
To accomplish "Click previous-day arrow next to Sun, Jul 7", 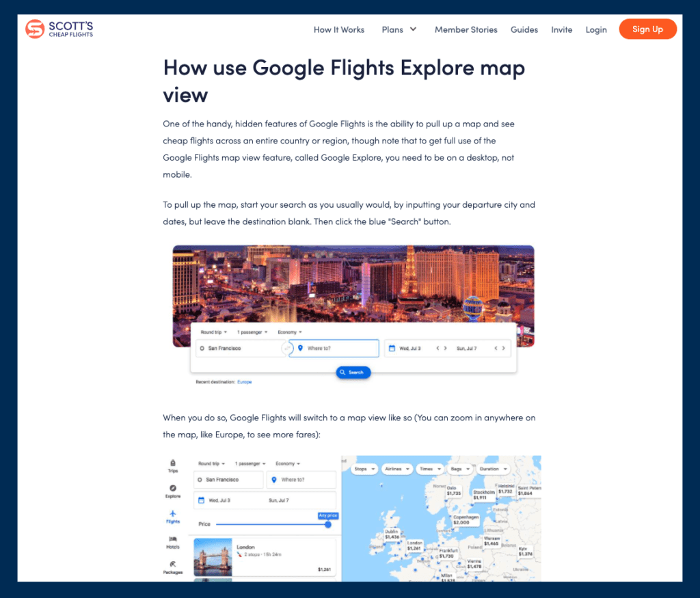I will pyautogui.click(x=496, y=348).
